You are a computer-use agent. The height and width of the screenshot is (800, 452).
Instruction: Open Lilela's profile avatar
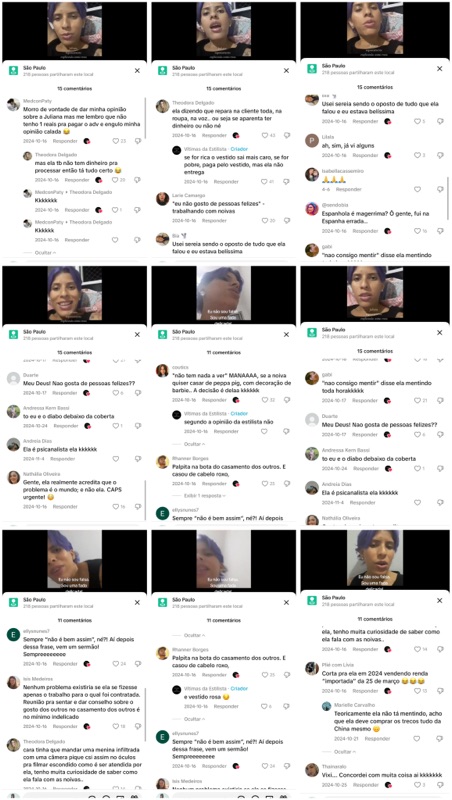click(x=312, y=141)
